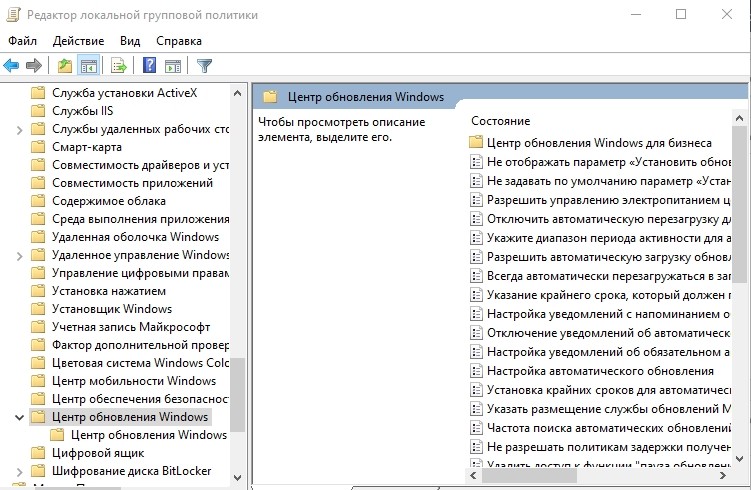
Task: Click the Export list toolbar icon
Action: (x=118, y=65)
